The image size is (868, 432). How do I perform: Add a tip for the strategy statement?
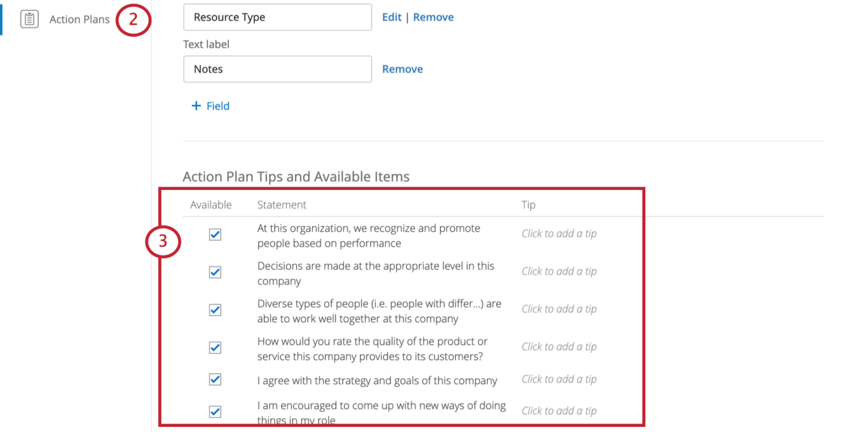click(558, 379)
